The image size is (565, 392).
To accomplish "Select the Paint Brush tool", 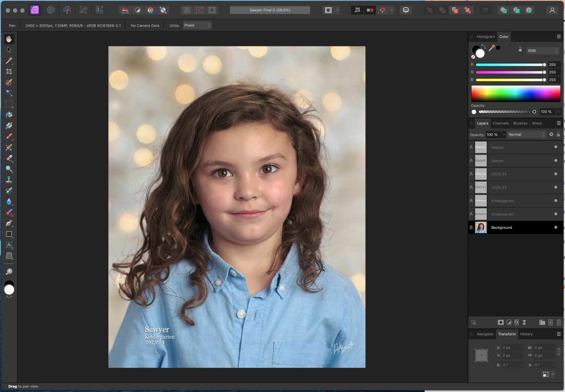I will [x=9, y=136].
